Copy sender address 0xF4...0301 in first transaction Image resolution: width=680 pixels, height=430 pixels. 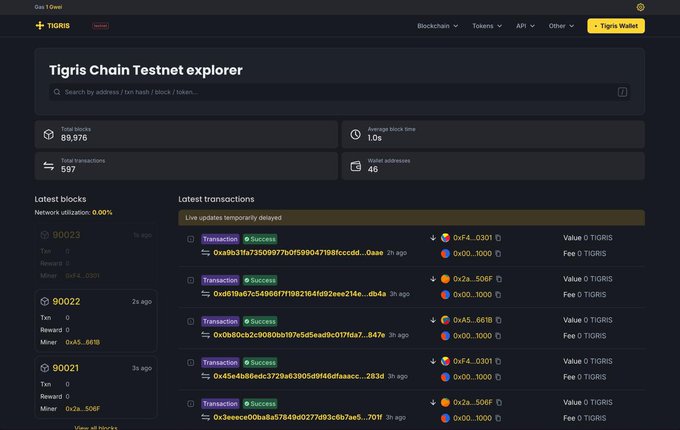pos(498,238)
